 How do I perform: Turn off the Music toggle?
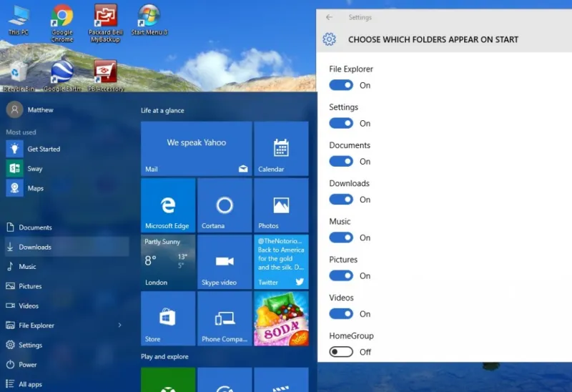point(341,237)
